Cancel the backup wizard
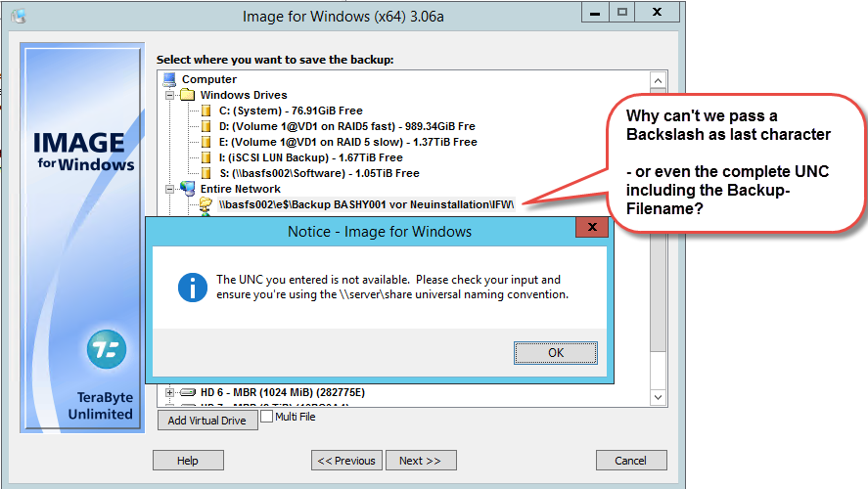868x489 pixels. pyautogui.click(x=630, y=461)
